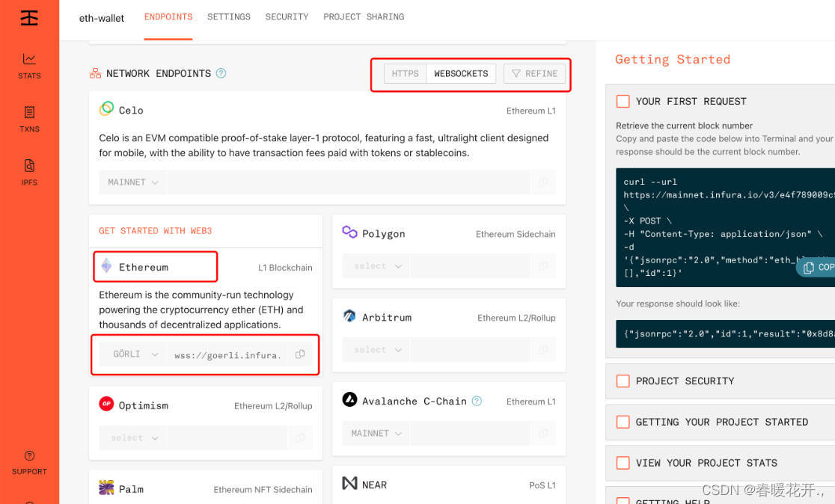The width and height of the screenshot is (835, 504).
Task: Switch endpoints to WebSockets
Action: [x=461, y=73]
